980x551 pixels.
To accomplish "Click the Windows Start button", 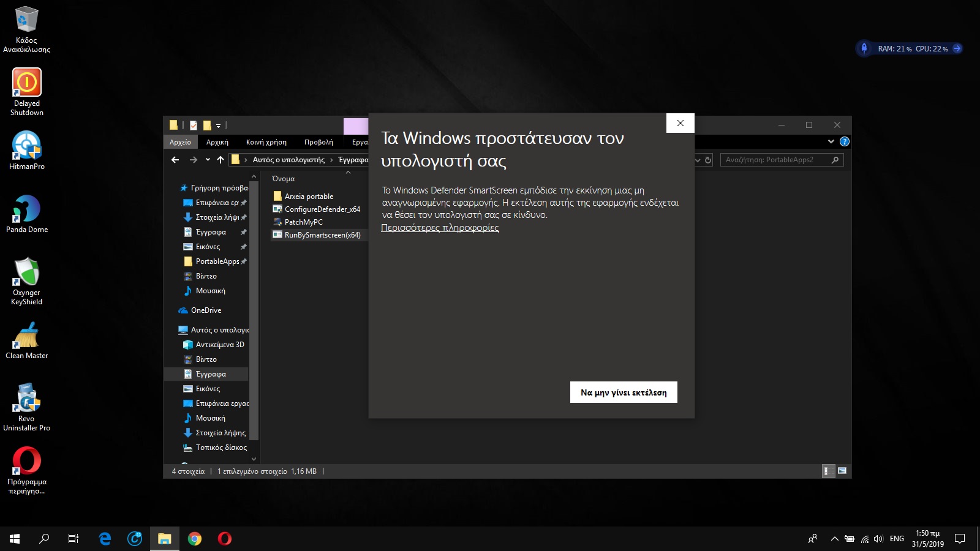I will (x=15, y=539).
